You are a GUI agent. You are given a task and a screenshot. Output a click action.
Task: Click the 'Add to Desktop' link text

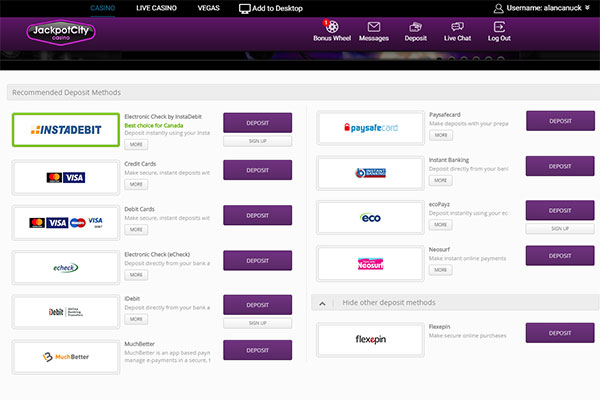point(277,8)
